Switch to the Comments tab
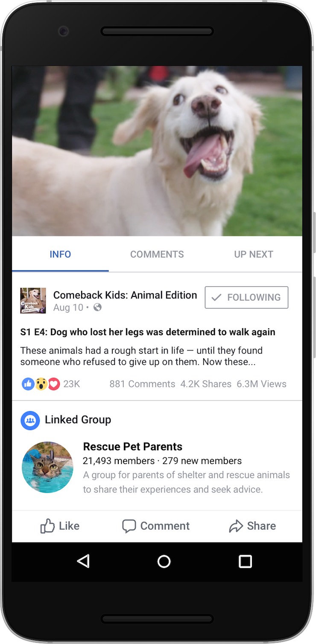The image size is (316, 644). [157, 254]
